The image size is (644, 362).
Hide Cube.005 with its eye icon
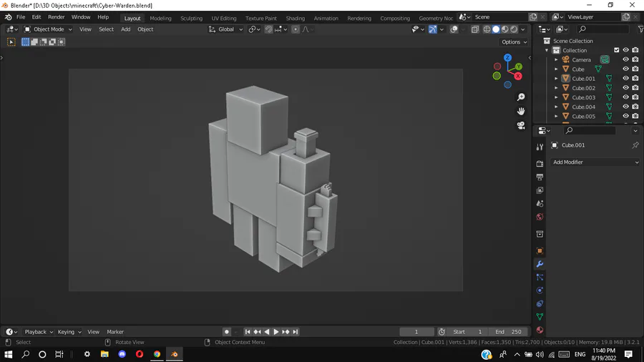pyautogui.click(x=625, y=116)
